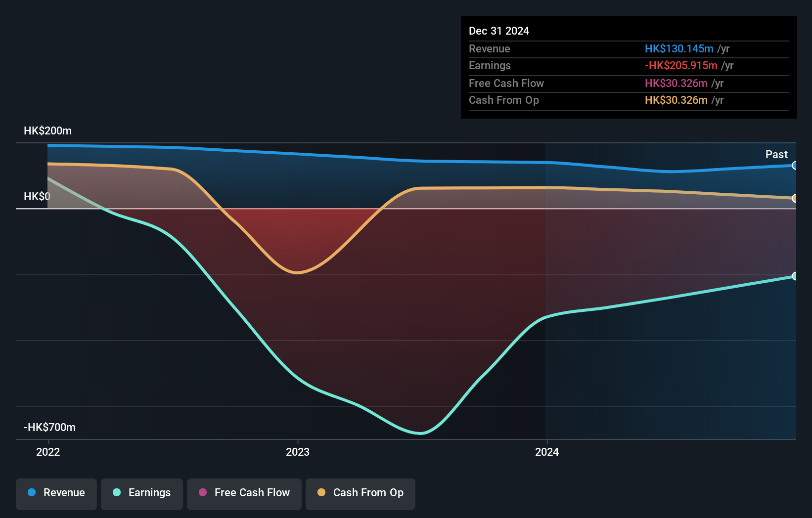812x518 pixels.
Task: Click the 2022 x-axis label
Action: click(48, 452)
